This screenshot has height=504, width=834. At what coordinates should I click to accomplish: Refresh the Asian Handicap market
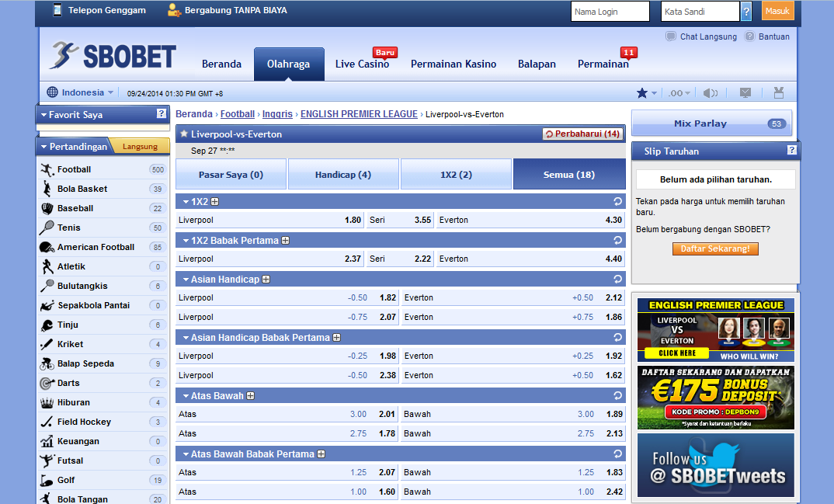tap(617, 279)
